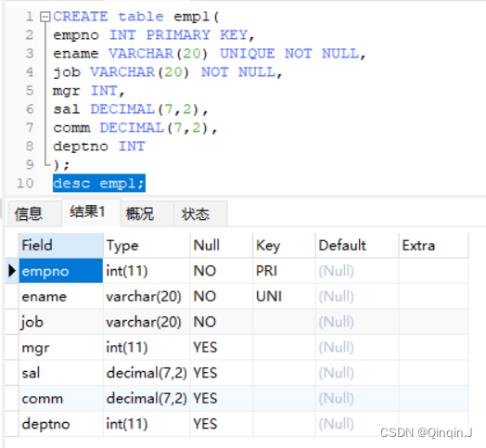Viewport: 486px width, 448px height.
Task: Click the varchar(20) type cell of ename
Action: tap(147, 297)
